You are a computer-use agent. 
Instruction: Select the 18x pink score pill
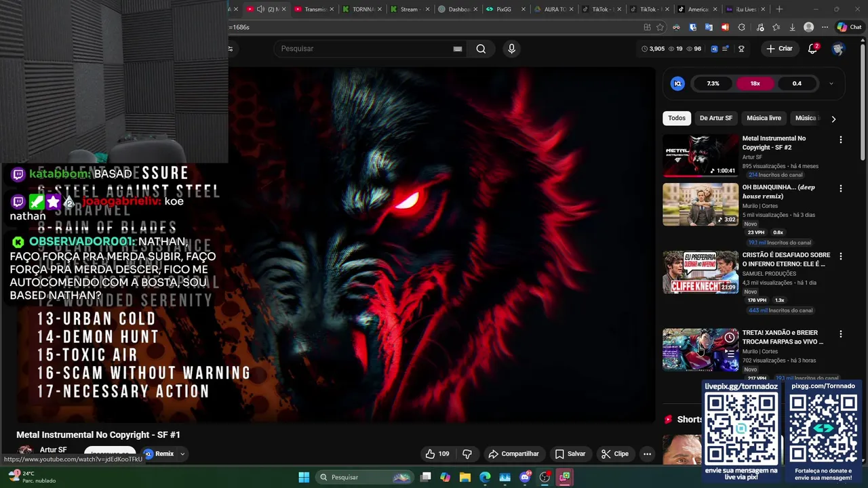pyautogui.click(x=755, y=83)
